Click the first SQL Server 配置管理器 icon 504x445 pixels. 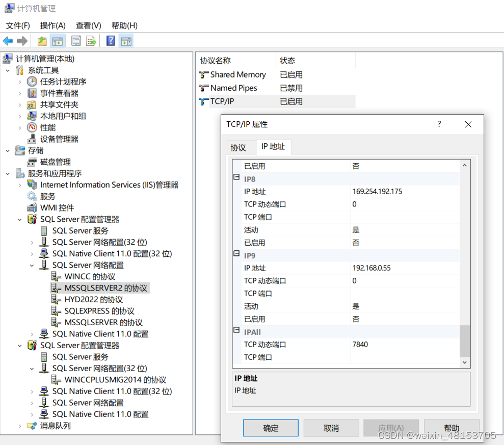tap(32, 219)
